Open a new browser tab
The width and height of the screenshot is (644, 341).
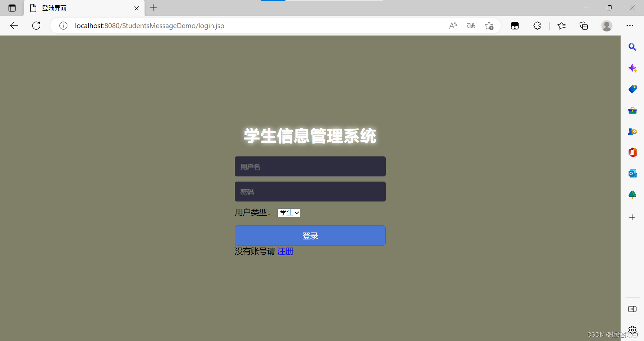tap(153, 8)
